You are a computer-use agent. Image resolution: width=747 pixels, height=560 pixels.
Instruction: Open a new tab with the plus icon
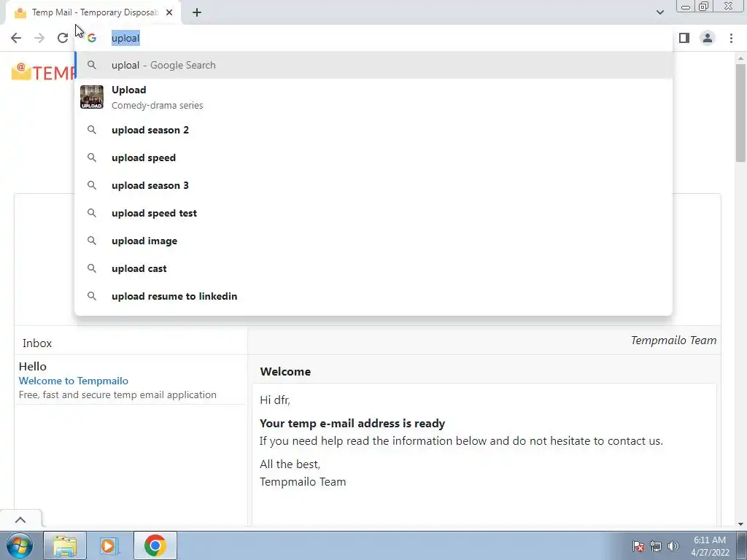tap(197, 13)
